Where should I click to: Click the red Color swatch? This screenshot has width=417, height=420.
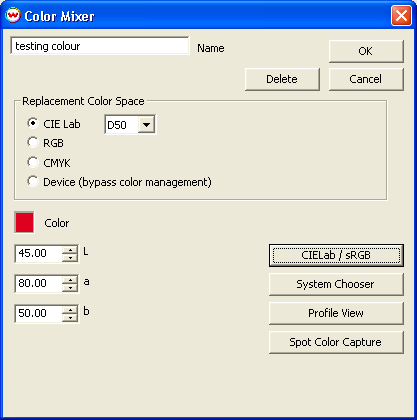tap(24, 222)
